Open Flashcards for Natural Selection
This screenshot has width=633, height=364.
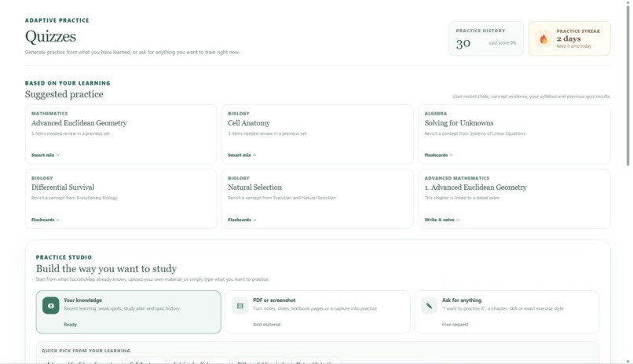coord(242,220)
